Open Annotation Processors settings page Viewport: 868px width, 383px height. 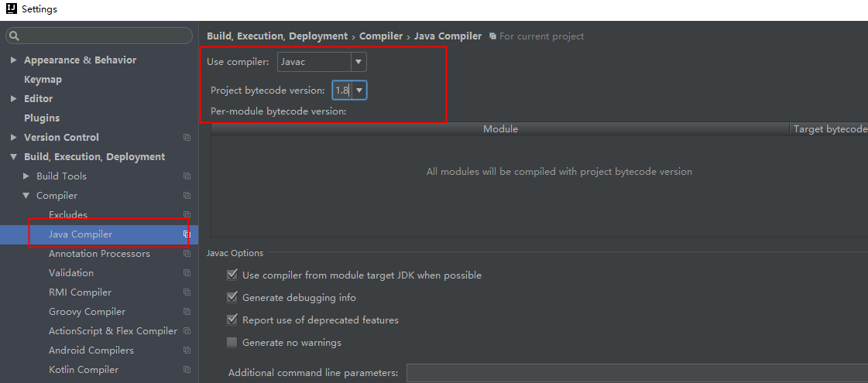point(99,254)
